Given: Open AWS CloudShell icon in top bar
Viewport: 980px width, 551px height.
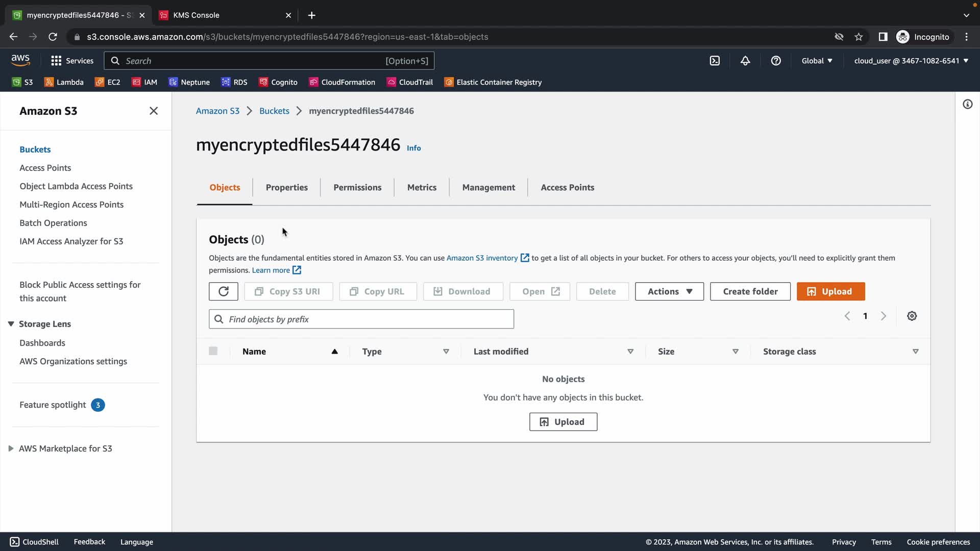Looking at the screenshot, I should point(715,61).
